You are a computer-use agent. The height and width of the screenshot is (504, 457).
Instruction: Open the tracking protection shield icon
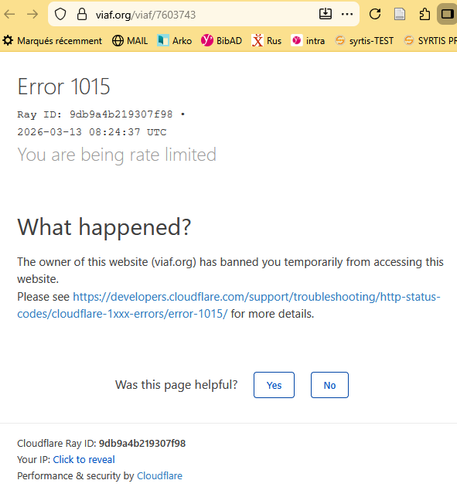(60, 14)
